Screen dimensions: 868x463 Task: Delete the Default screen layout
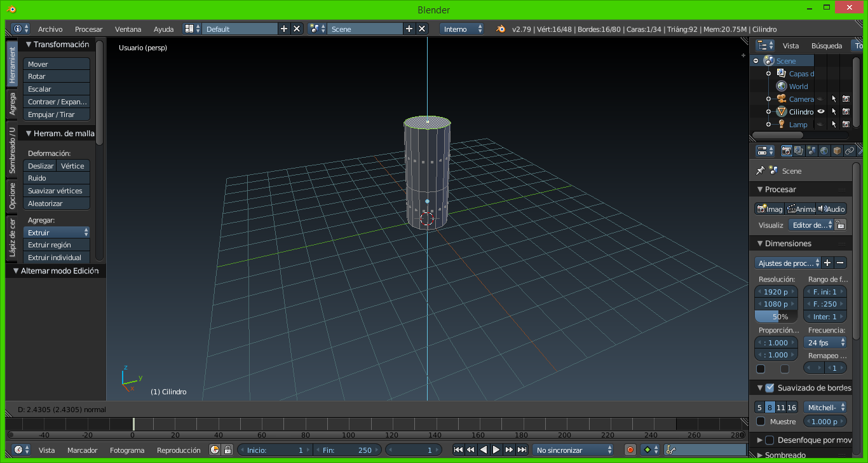coord(296,29)
